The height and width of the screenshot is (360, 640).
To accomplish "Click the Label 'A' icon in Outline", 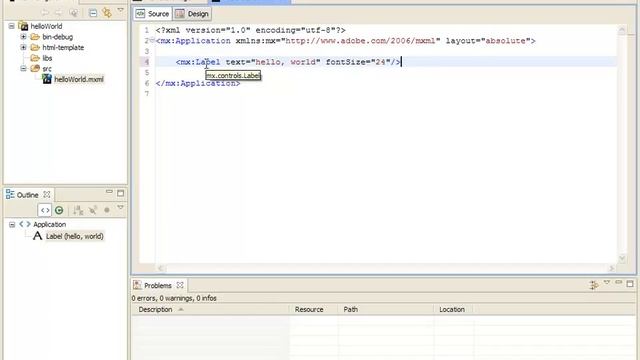I will (x=38, y=236).
